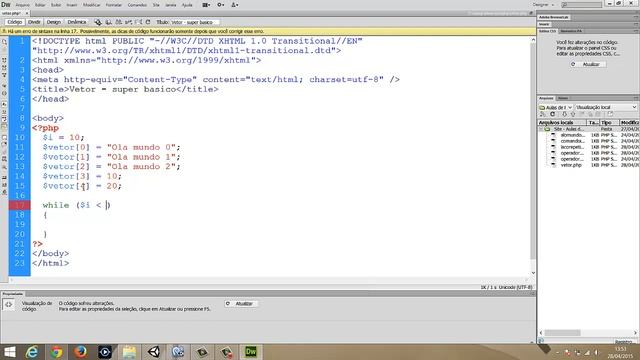The width and height of the screenshot is (640, 360).
Task: Click the connect to remote server icon in Files panel
Action: 542,114
